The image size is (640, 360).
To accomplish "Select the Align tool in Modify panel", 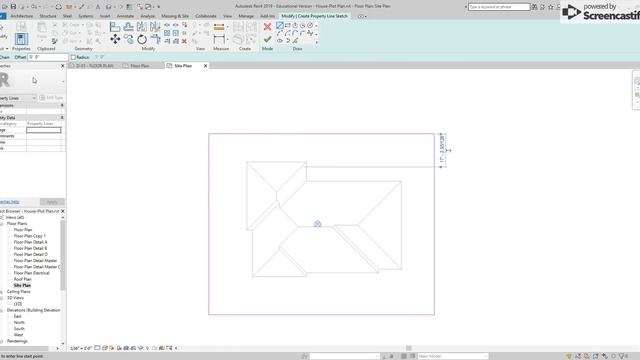I will (115, 27).
